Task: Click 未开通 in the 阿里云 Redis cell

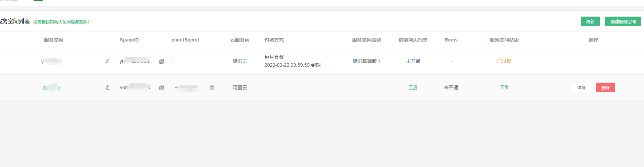Action: pos(451,87)
